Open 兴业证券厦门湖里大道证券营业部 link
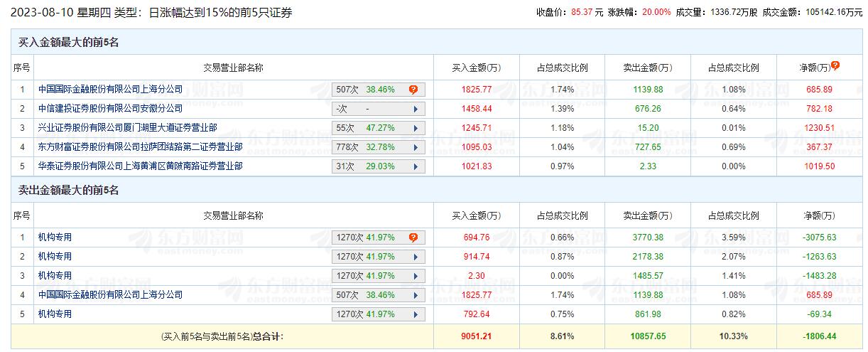Image resolution: width=868 pixels, height=352 pixels. pyautogui.click(x=127, y=128)
